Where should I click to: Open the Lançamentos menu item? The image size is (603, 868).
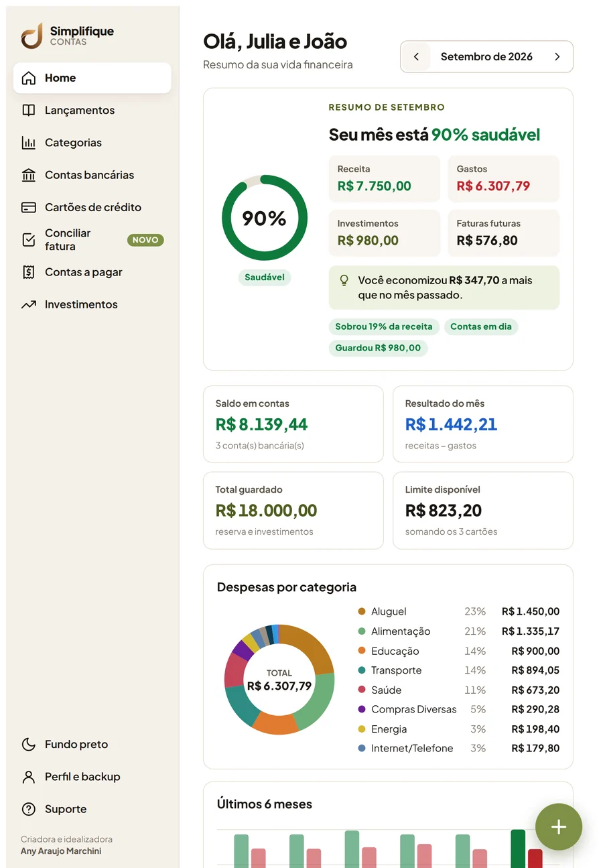[x=92, y=111]
